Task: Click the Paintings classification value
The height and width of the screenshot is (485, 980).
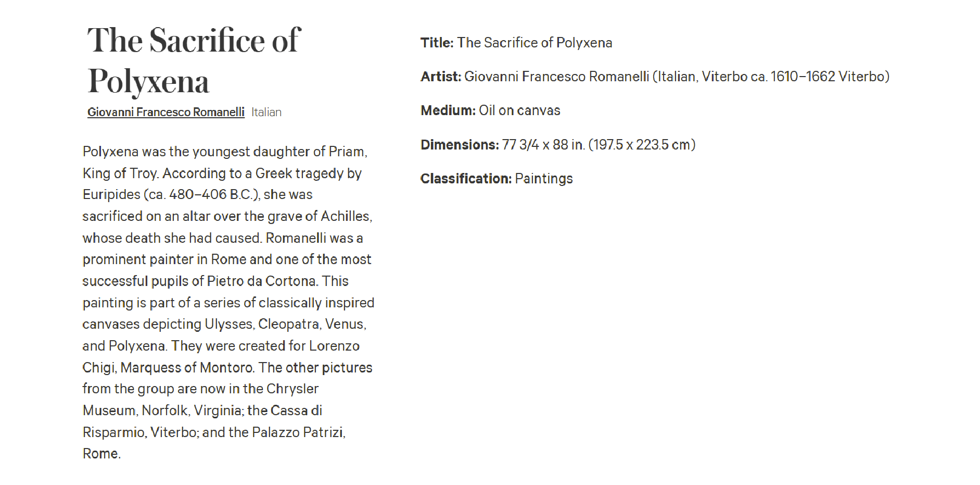Action: (x=544, y=179)
